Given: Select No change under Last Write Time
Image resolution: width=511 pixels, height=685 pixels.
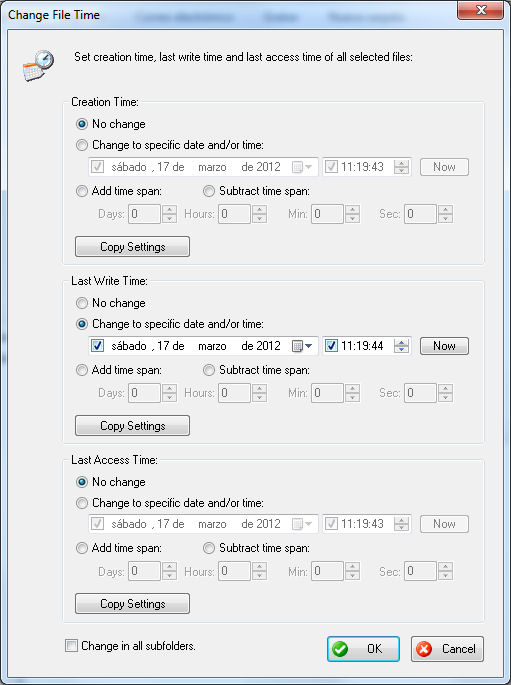Looking at the screenshot, I should (82, 303).
